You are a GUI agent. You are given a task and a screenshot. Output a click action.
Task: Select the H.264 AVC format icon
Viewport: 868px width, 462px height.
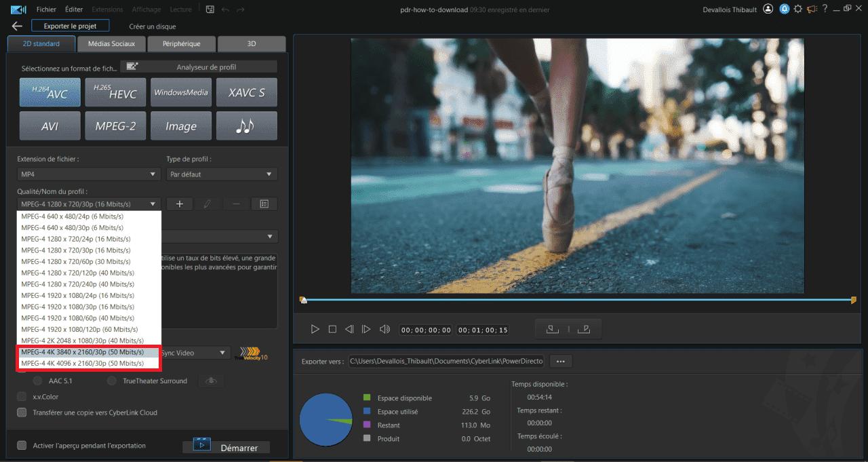(x=50, y=92)
